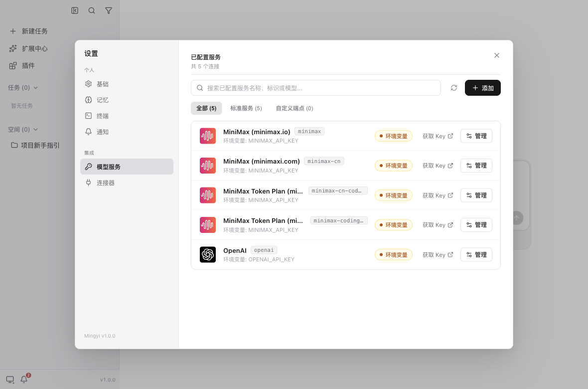Image resolution: width=588 pixels, height=389 pixels.
Task: Switch to the 自定义端点 (0) tab
Action: 294,108
